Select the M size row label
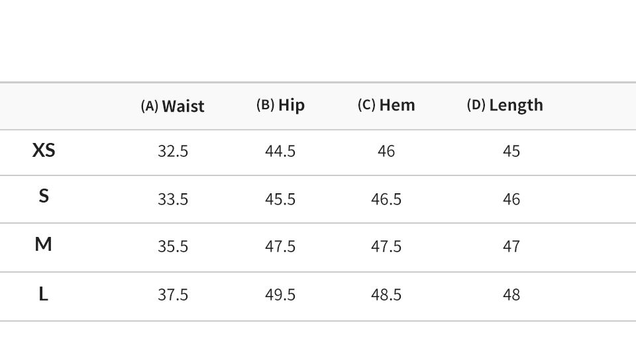The height and width of the screenshot is (364, 636). (44, 244)
